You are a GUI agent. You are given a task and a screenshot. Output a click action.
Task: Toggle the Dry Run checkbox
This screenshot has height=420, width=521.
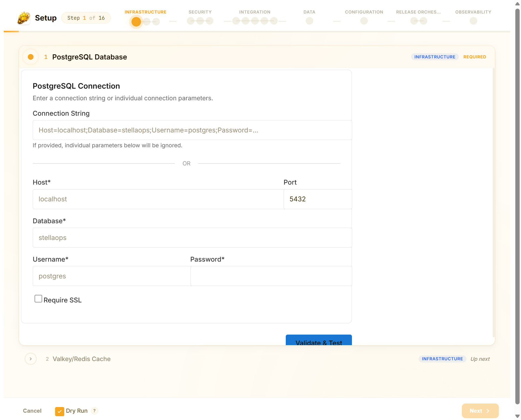pyautogui.click(x=59, y=411)
